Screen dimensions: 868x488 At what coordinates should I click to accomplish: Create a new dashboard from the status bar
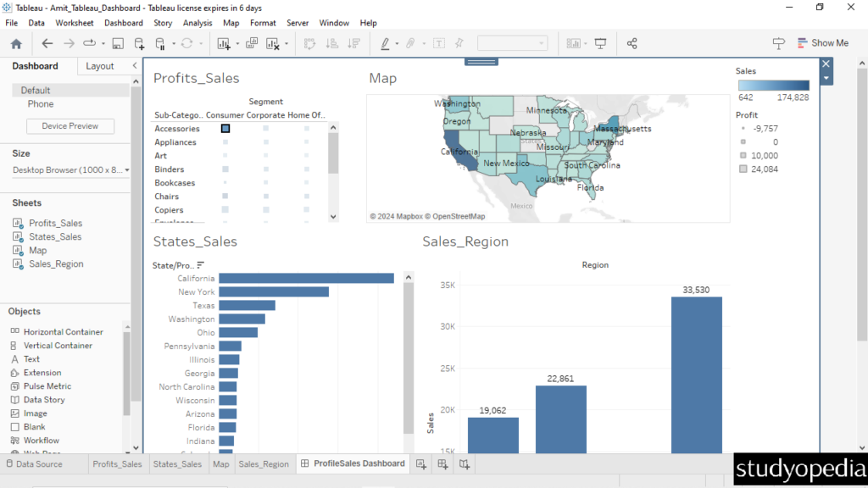click(x=442, y=463)
